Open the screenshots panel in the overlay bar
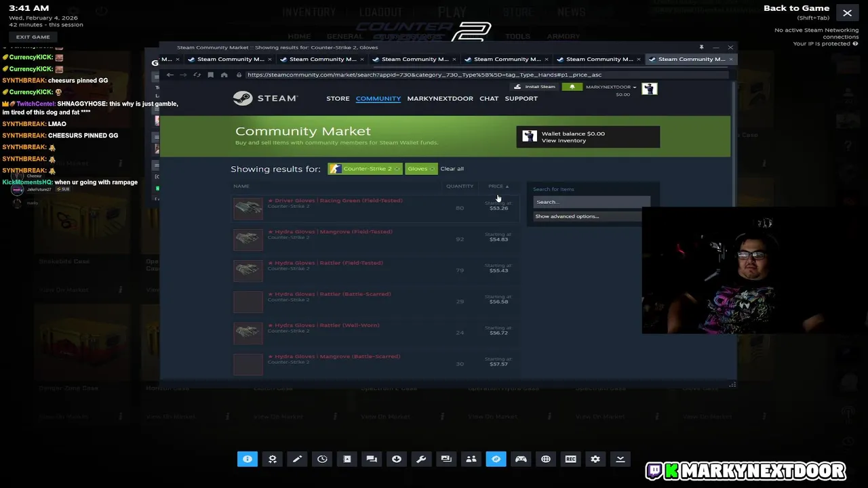Viewport: 868px width, 488px height. click(x=446, y=459)
